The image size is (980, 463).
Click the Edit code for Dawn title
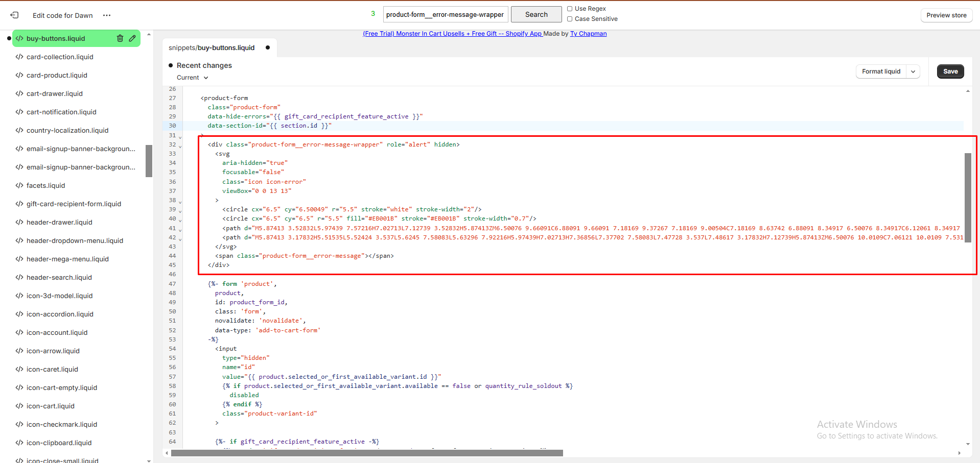click(63, 15)
